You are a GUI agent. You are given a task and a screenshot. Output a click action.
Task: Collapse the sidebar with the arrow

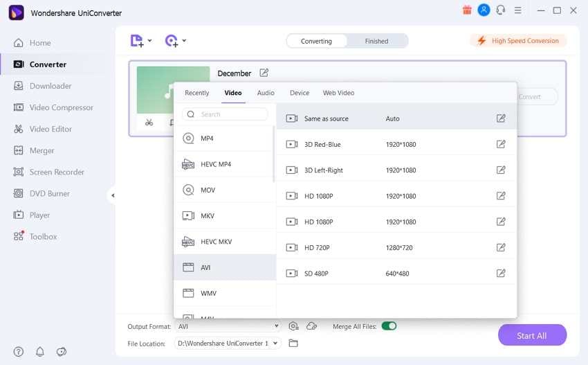[x=113, y=195]
